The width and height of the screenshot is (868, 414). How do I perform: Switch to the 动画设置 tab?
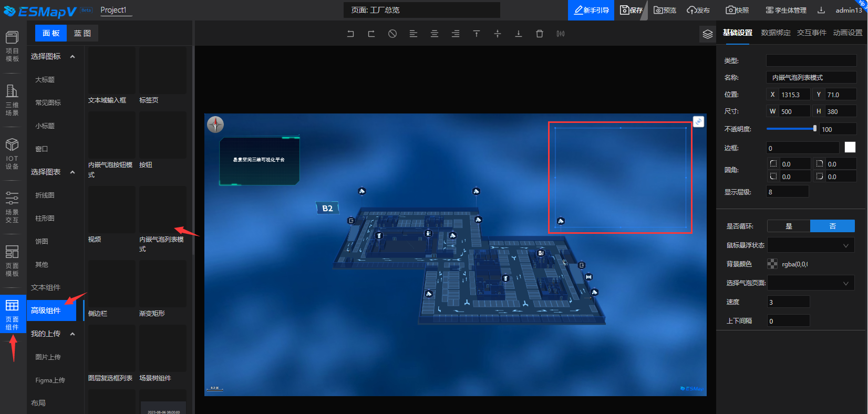point(848,33)
